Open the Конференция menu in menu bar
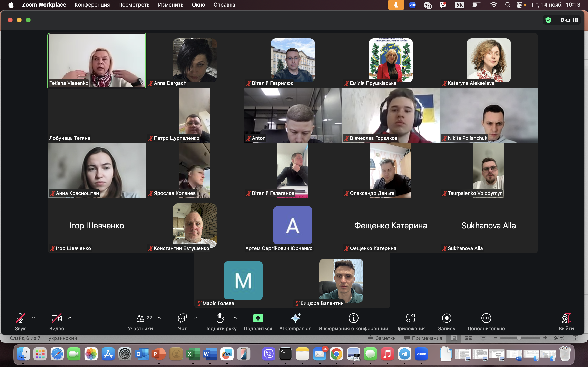 pyautogui.click(x=92, y=5)
